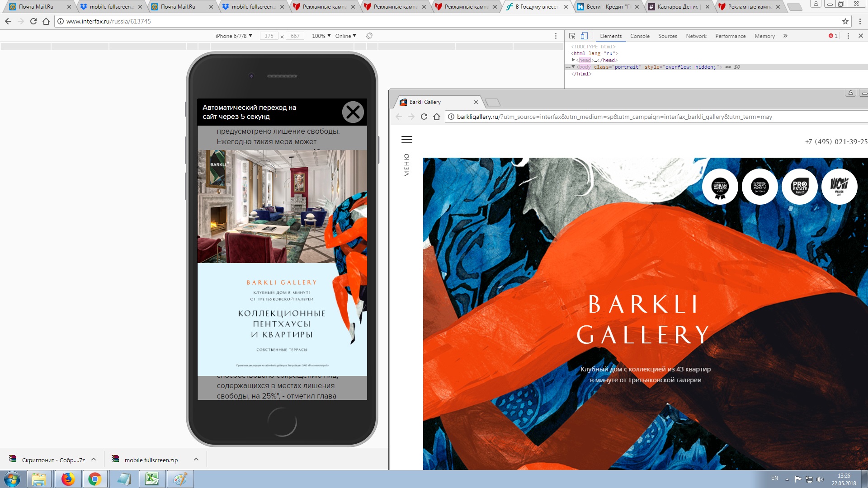868x488 pixels.
Task: Open File Explorer from the taskbar
Action: 39,479
